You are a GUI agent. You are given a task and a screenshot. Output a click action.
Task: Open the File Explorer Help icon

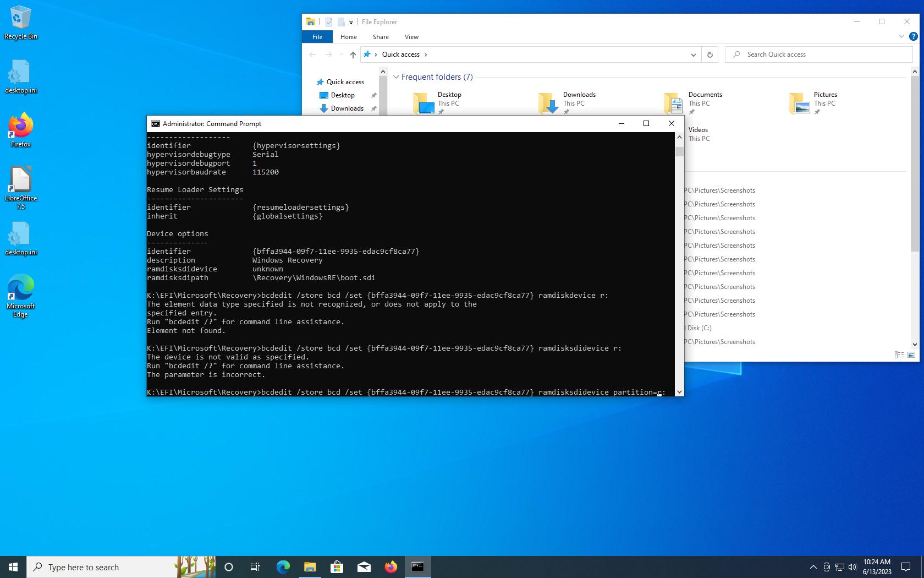pos(913,37)
